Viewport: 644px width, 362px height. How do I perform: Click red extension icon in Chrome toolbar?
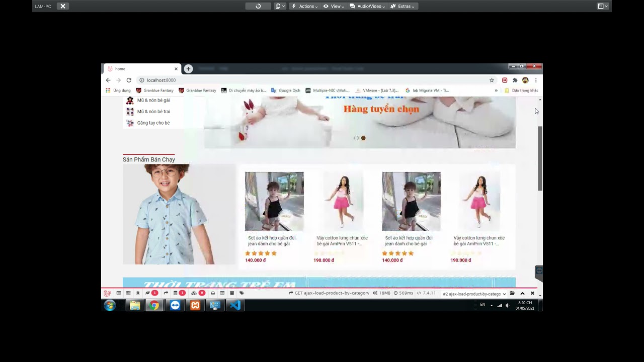pos(505,80)
